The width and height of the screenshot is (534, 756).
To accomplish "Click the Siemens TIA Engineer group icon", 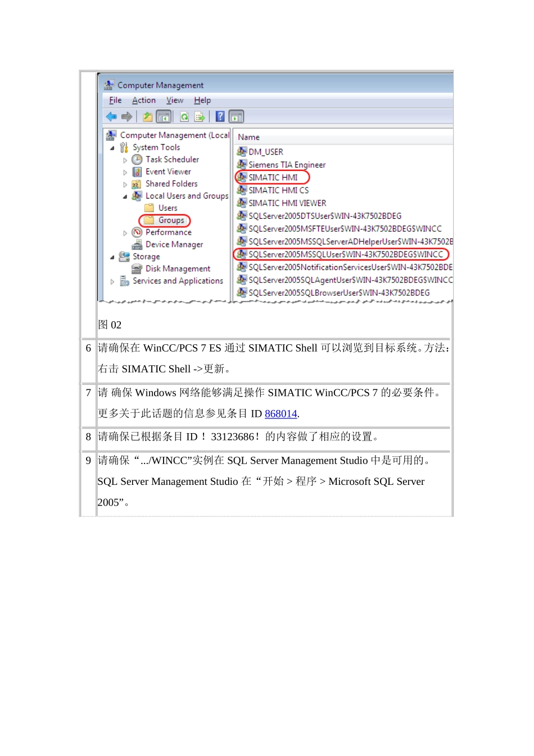I will pos(242,164).
